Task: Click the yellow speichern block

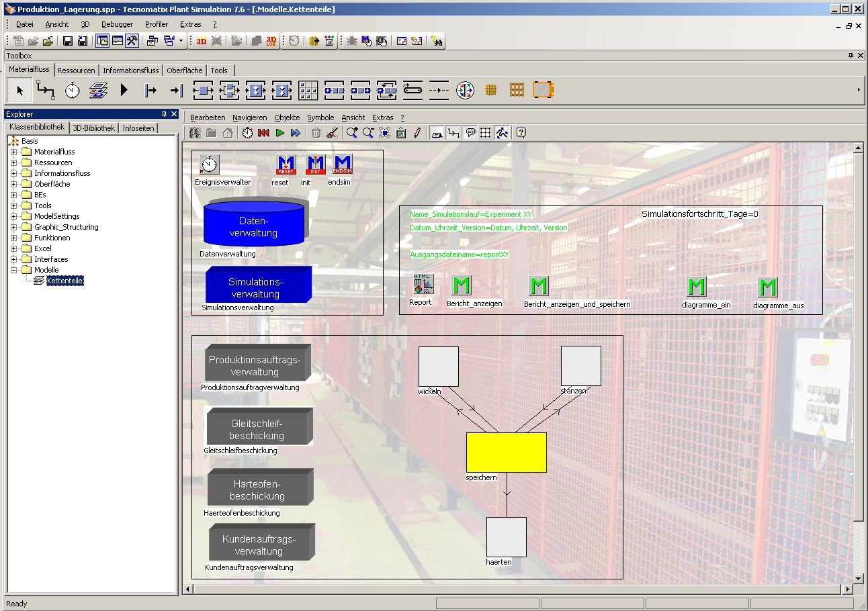Action: (x=506, y=452)
